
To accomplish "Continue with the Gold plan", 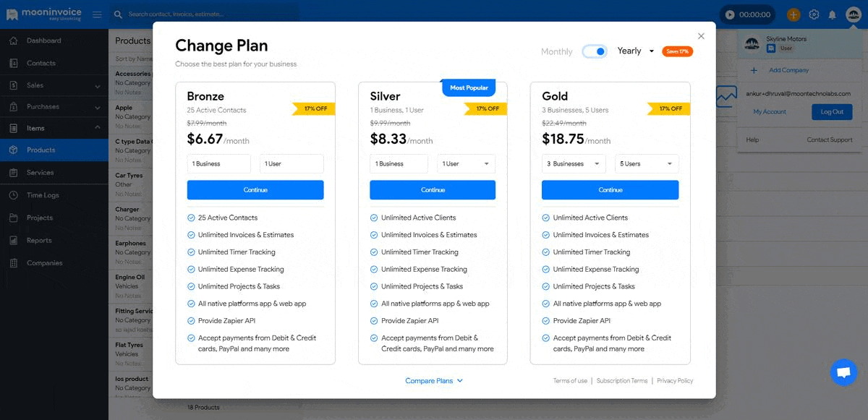I will pyautogui.click(x=610, y=190).
